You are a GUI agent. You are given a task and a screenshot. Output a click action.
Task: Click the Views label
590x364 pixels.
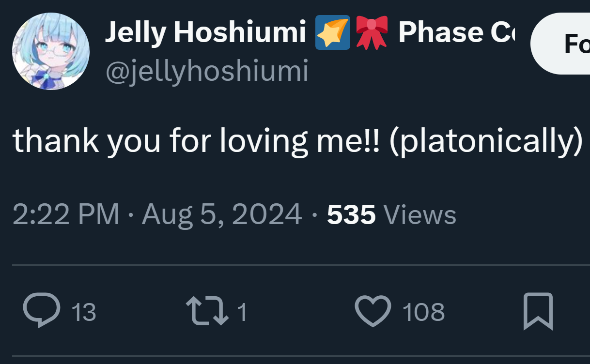click(419, 214)
